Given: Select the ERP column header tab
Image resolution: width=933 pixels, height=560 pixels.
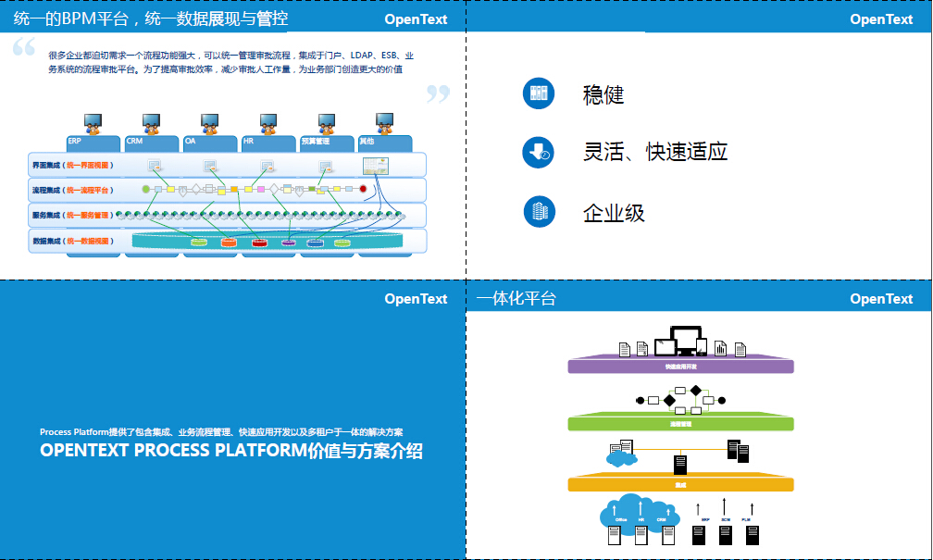Looking at the screenshot, I should click(x=93, y=143).
